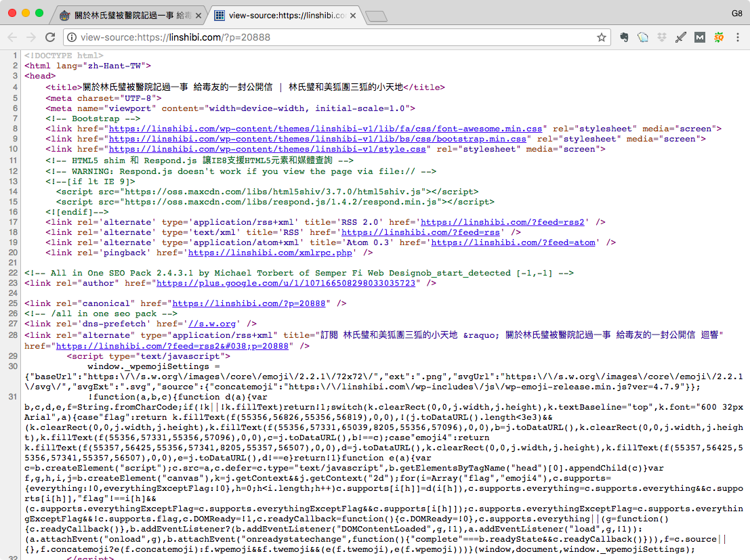Open the bootstrap.min.css link

(x=318, y=139)
